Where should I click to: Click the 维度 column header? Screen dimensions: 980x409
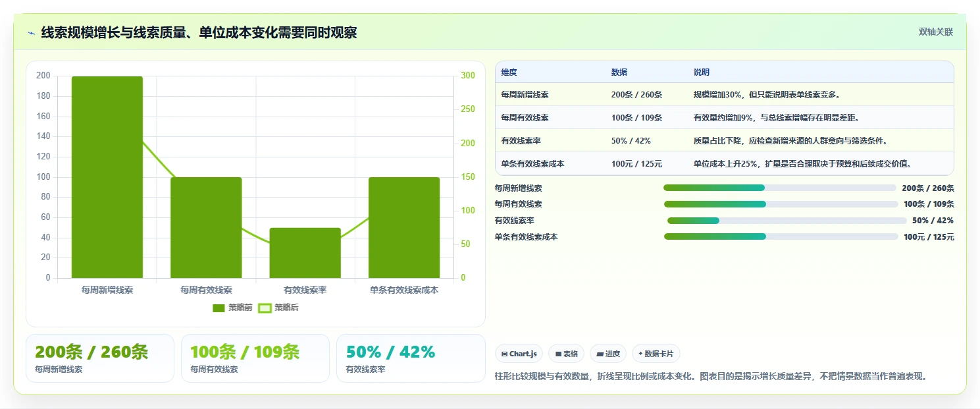tap(509, 72)
